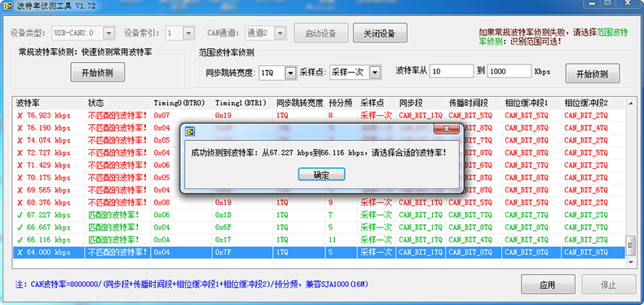Click the 相位缓冲段1 column header
644x305 pixels.
[531, 103]
